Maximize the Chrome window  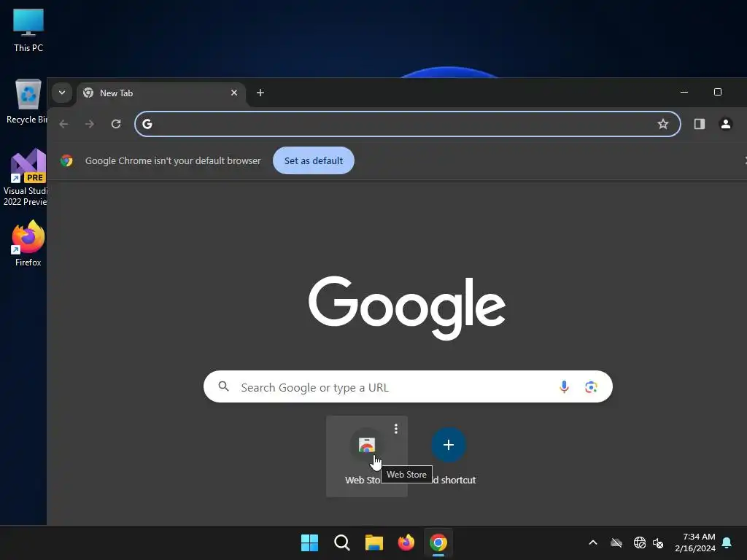click(x=718, y=92)
